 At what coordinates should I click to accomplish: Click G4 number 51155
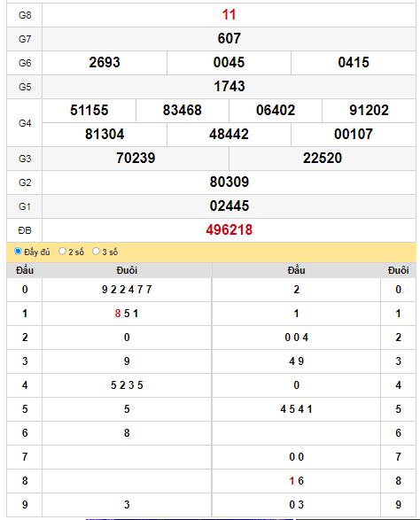[89, 111]
